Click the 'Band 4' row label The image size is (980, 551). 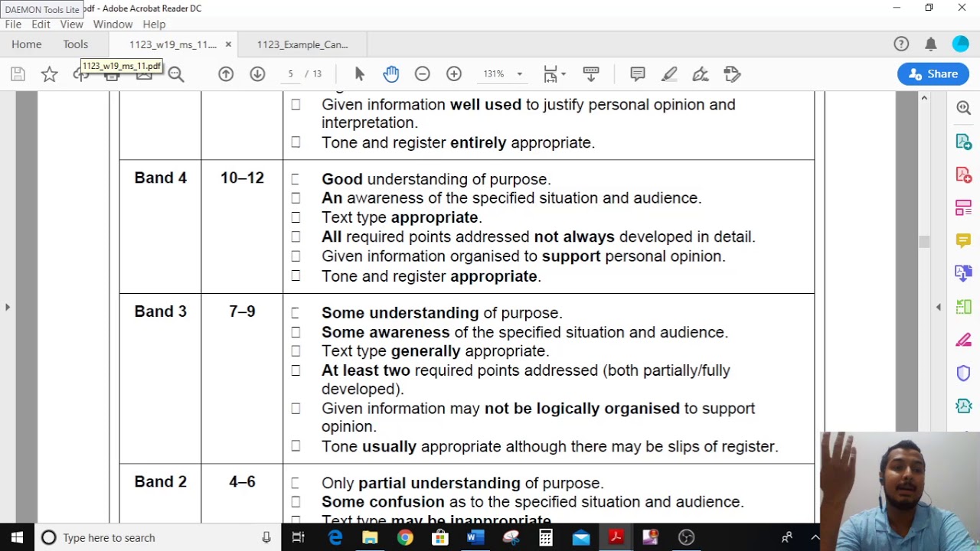(x=161, y=178)
